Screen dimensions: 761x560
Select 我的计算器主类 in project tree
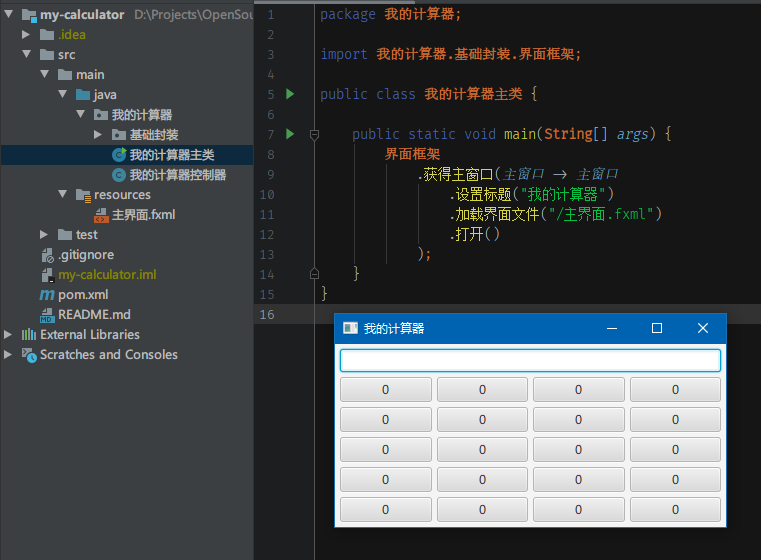click(172, 155)
